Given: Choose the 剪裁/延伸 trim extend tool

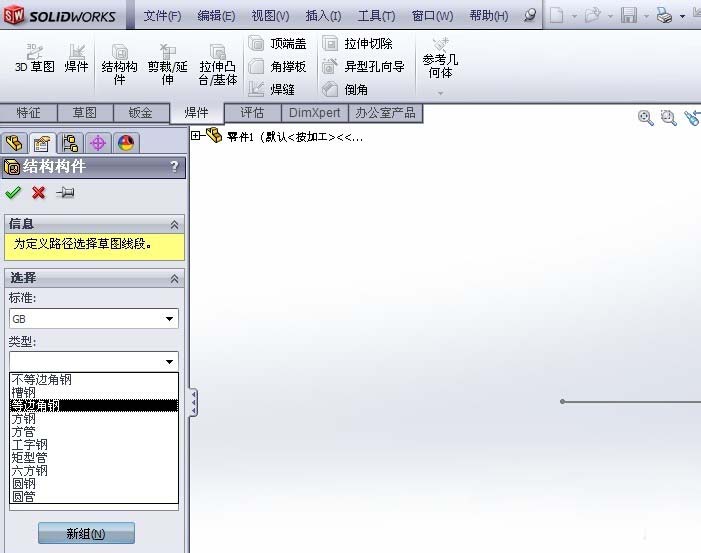Looking at the screenshot, I should point(168,65).
